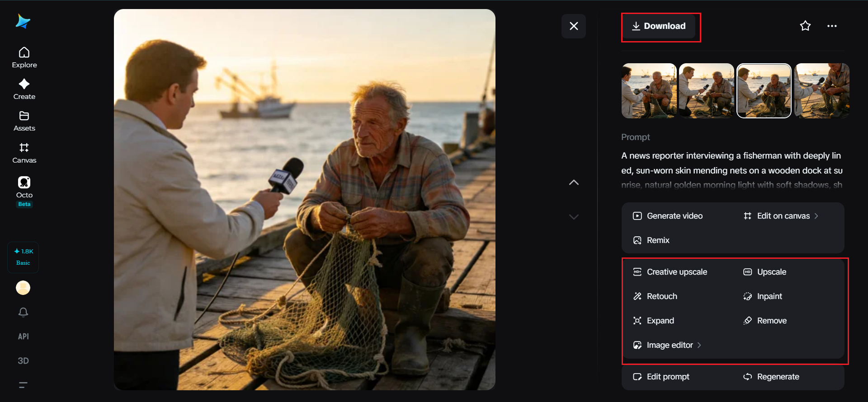Viewport: 868px width, 402px height.
Task: Open the 3D section in sidebar
Action: [x=23, y=361]
